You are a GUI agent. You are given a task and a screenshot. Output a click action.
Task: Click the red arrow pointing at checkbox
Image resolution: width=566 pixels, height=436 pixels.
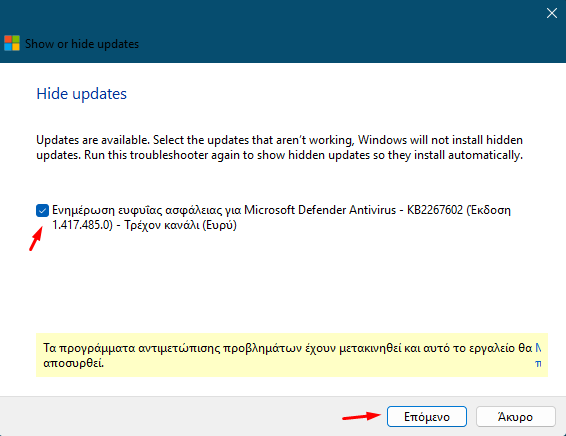pos(36,239)
